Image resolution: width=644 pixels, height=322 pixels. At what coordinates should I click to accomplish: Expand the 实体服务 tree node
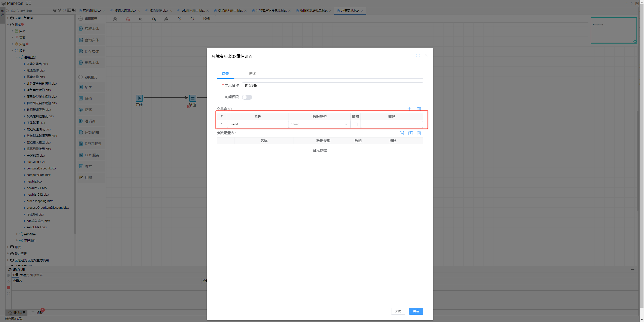(x=17, y=234)
